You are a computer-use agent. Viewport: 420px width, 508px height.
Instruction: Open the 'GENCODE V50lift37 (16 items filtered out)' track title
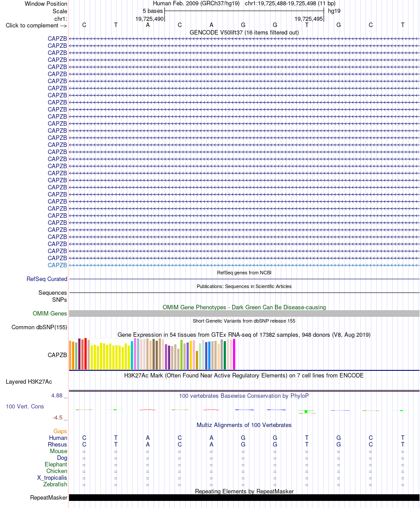pos(244,32)
